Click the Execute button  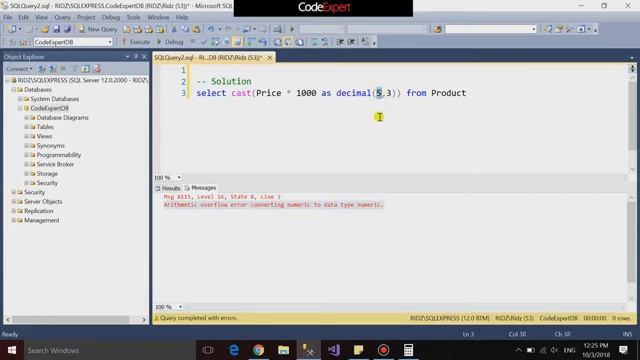point(136,42)
